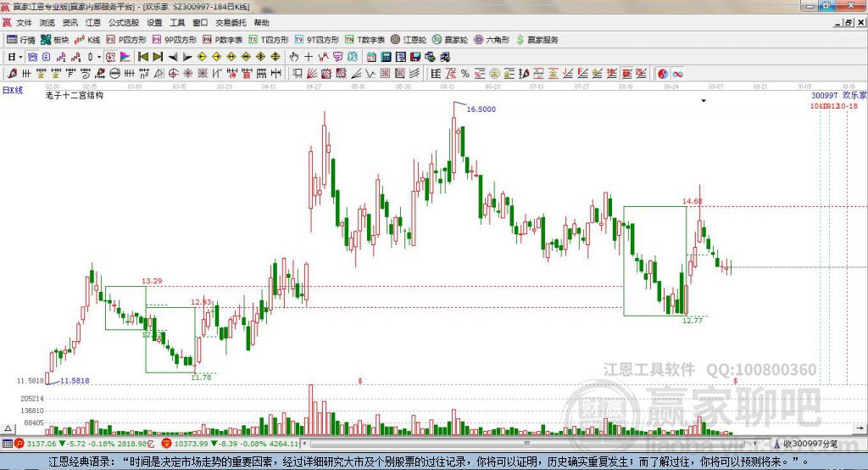Click the black left arrow icon
868x470 pixels.
point(173,57)
